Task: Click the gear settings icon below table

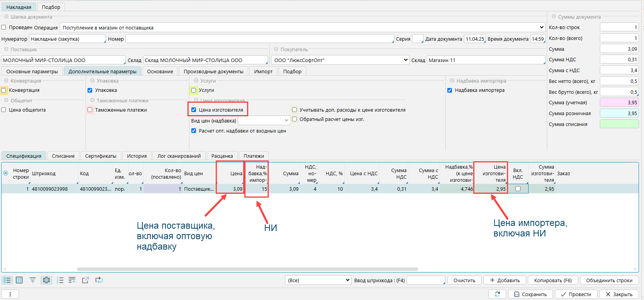Action: tap(46, 280)
